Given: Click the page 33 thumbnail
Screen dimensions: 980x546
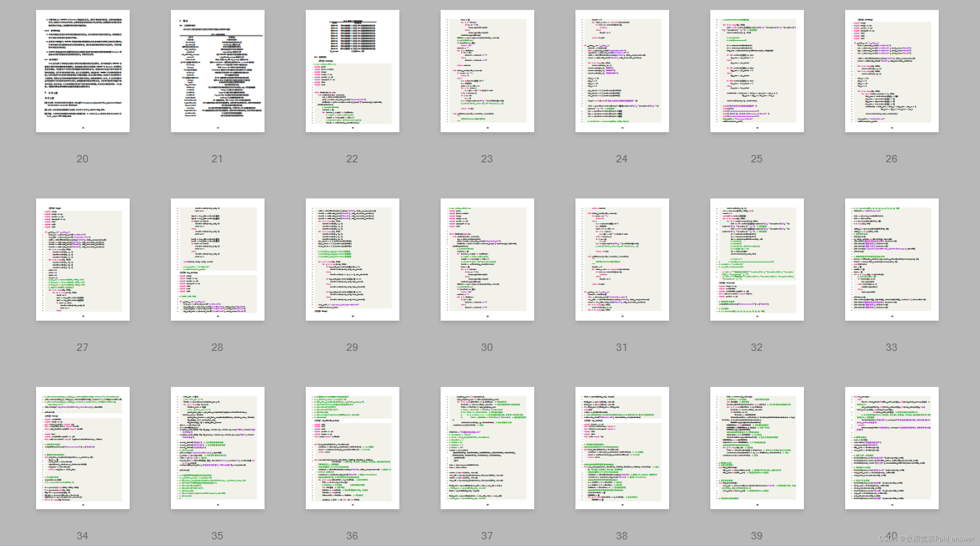Looking at the screenshot, I should tap(891, 259).
